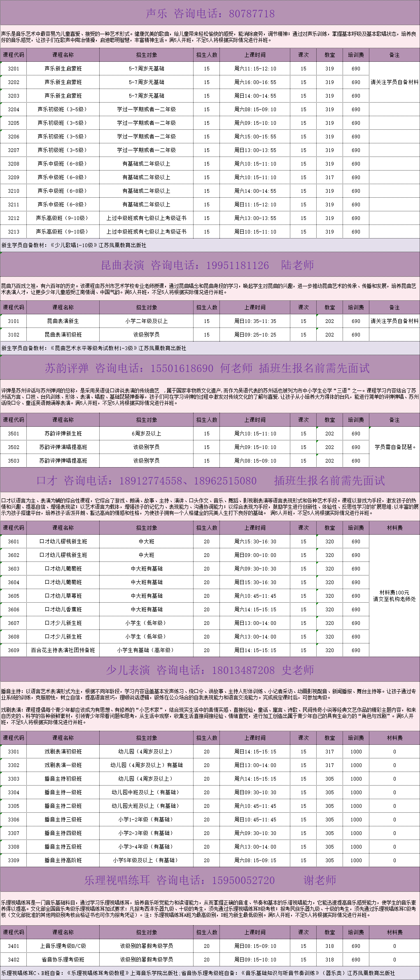Select course code cell 3201

(x=14, y=69)
